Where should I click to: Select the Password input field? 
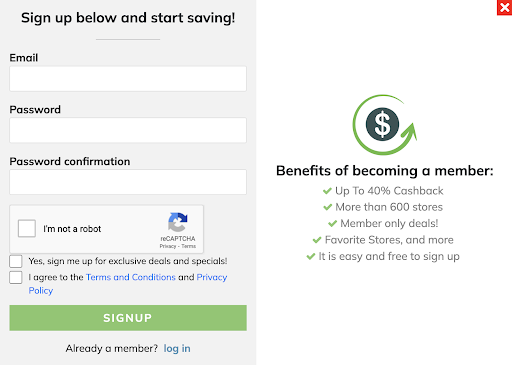(x=128, y=130)
